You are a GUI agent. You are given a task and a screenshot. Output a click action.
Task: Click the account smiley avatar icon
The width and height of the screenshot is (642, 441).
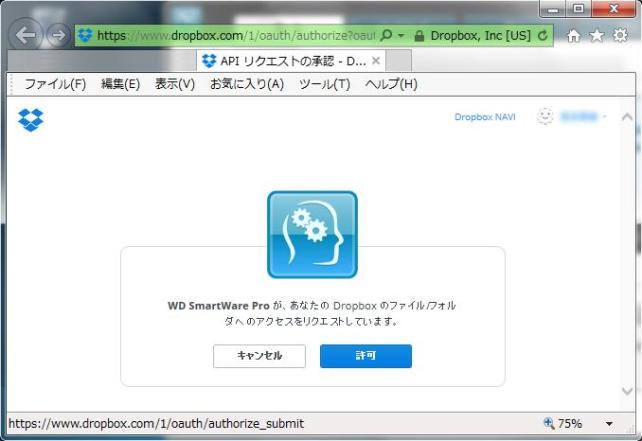tap(545, 117)
